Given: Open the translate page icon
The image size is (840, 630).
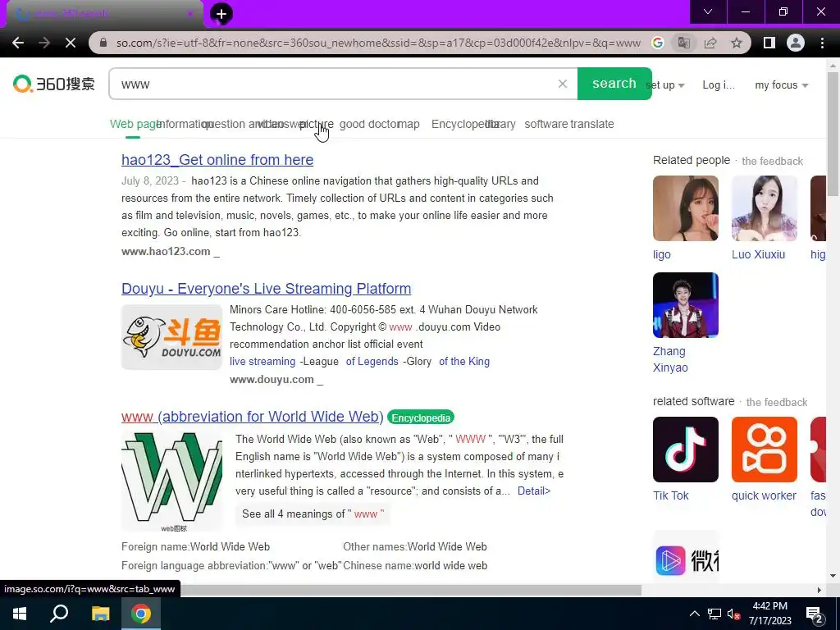Looking at the screenshot, I should 683,43.
